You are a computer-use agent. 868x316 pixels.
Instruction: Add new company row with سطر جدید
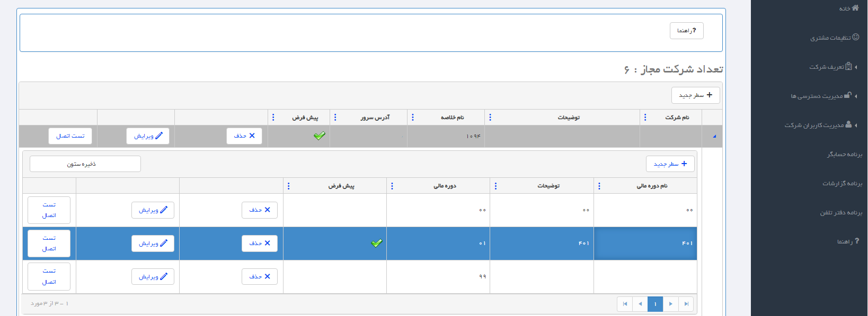[x=696, y=95]
